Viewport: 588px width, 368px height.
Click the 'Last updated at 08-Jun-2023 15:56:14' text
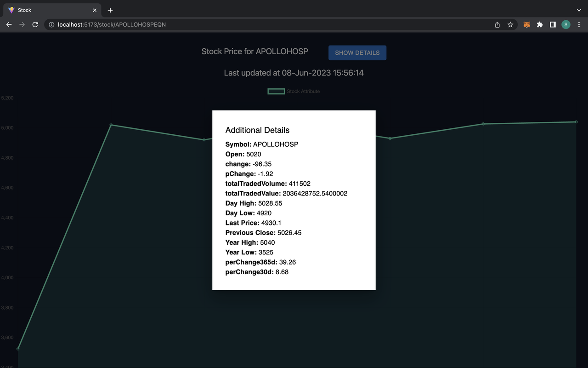[294, 73]
